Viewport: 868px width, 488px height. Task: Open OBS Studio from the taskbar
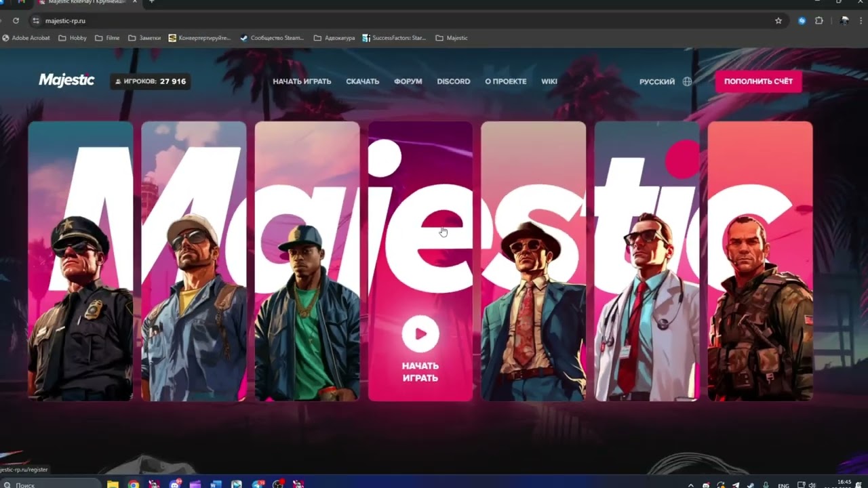[x=277, y=484]
